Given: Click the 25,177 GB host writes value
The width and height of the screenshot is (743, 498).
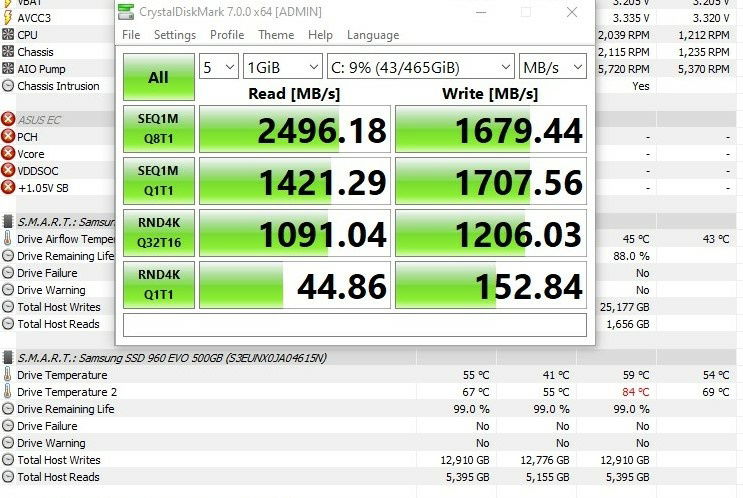Looking at the screenshot, I should tap(625, 307).
